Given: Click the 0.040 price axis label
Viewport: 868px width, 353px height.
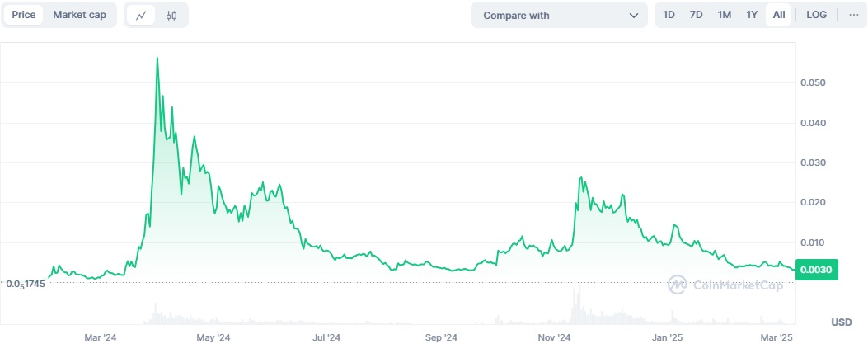Looking at the screenshot, I should [x=814, y=122].
